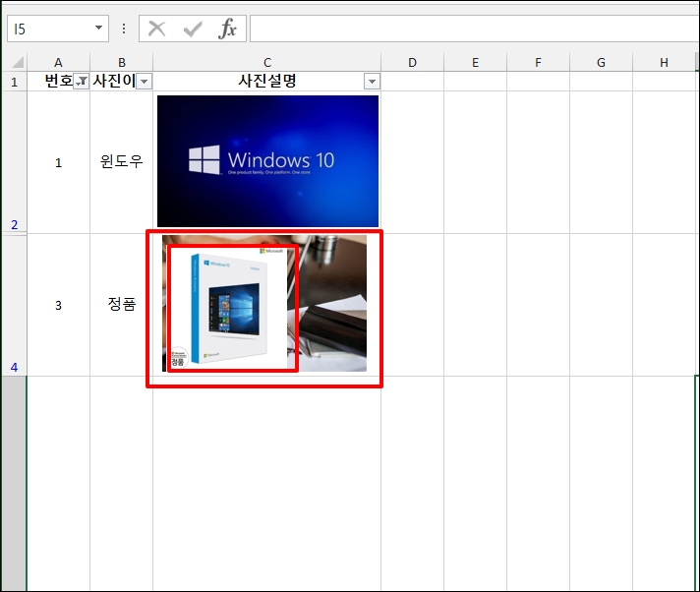
Task: Click the 윈도우 cell
Action: point(122,161)
